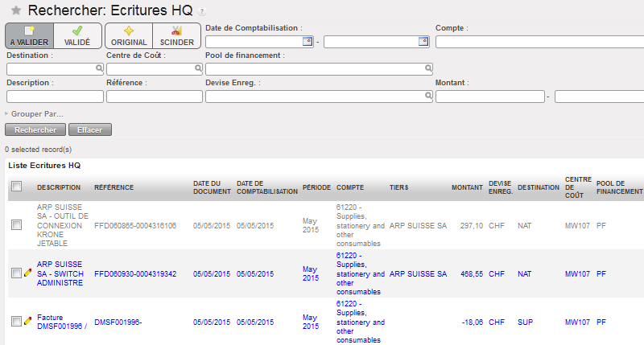This screenshot has width=644, height=345.
Task: Select checkbox for Facture DMSF001996 row
Action: coord(17,322)
